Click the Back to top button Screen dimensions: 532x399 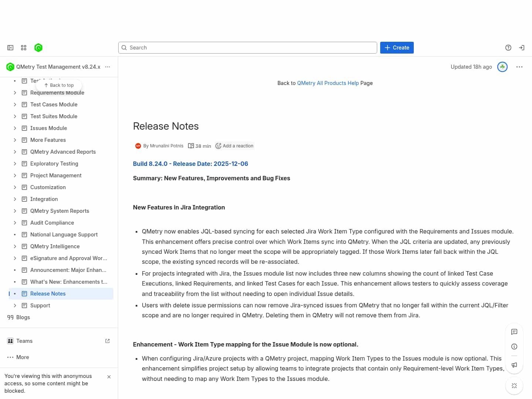point(59,85)
